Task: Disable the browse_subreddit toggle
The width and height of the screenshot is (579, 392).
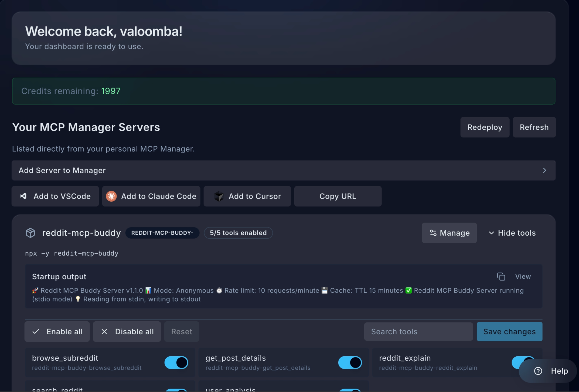Action: point(176,363)
